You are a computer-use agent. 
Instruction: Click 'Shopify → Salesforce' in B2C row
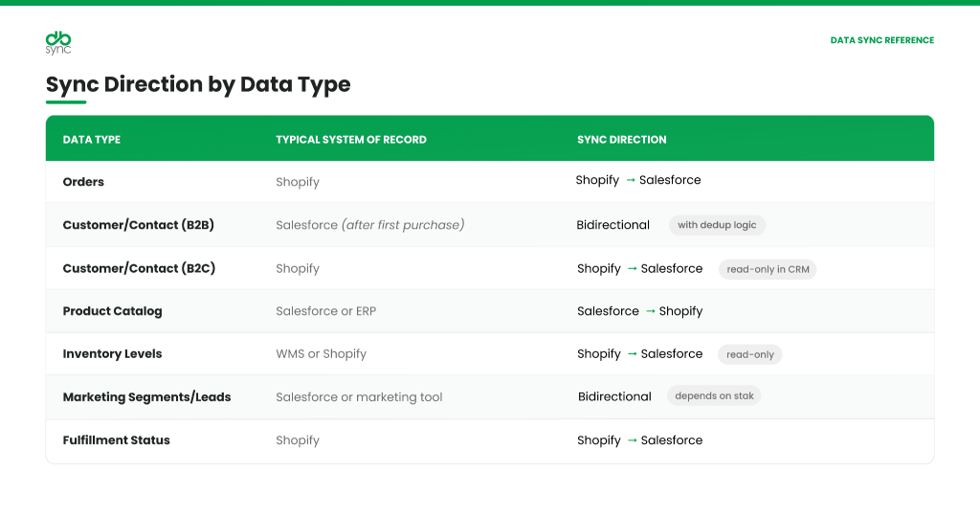pos(640,269)
